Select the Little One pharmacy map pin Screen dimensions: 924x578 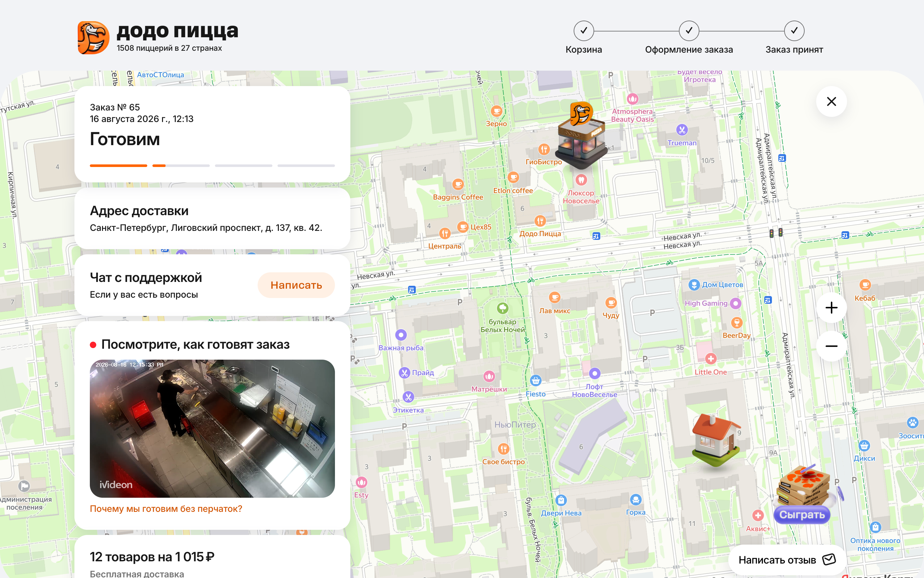click(x=711, y=359)
